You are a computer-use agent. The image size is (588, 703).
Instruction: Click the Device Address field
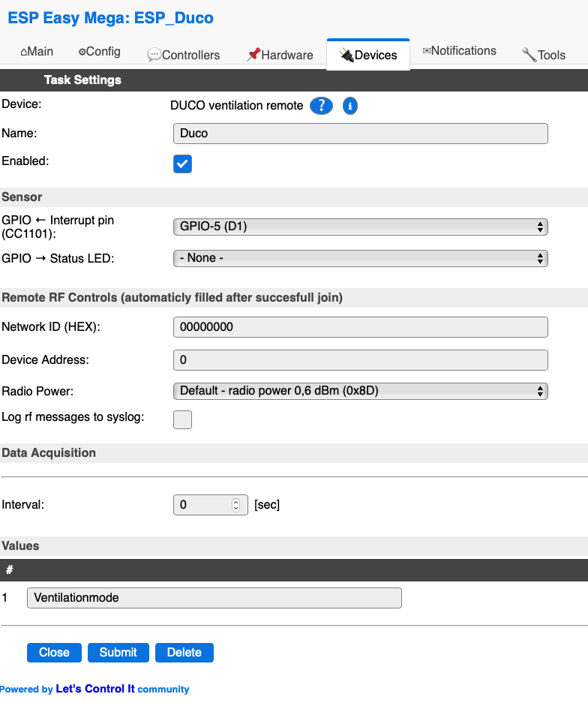(360, 360)
